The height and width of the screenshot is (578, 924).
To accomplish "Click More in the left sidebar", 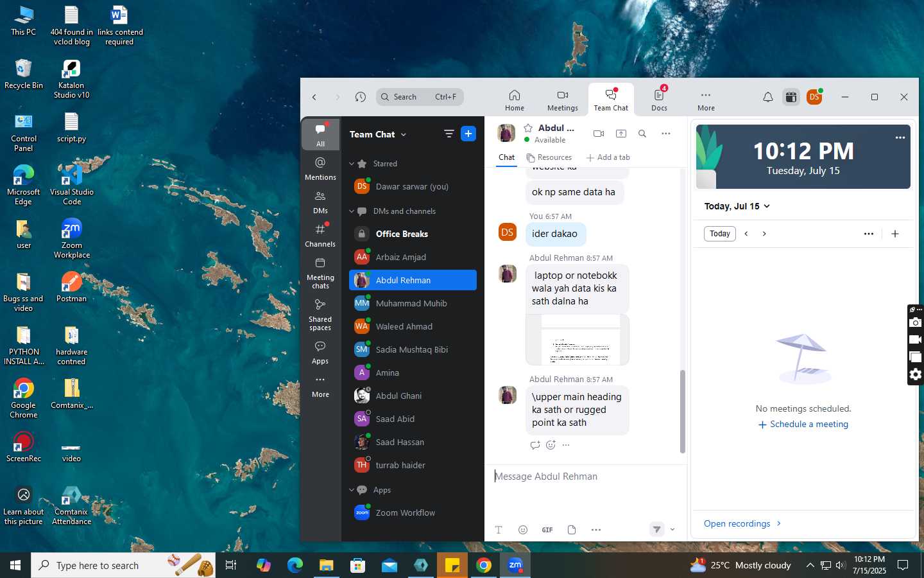I will click(320, 386).
